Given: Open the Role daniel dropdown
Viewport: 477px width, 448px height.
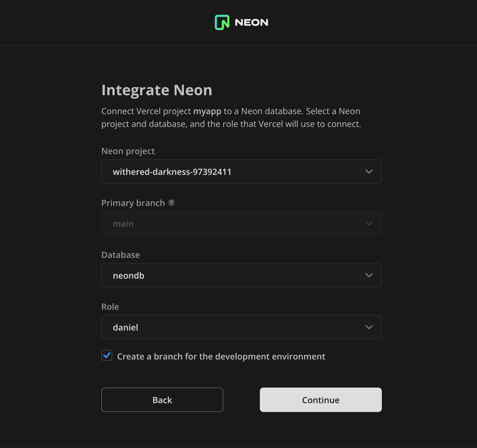Looking at the screenshot, I should pyautogui.click(x=242, y=327).
